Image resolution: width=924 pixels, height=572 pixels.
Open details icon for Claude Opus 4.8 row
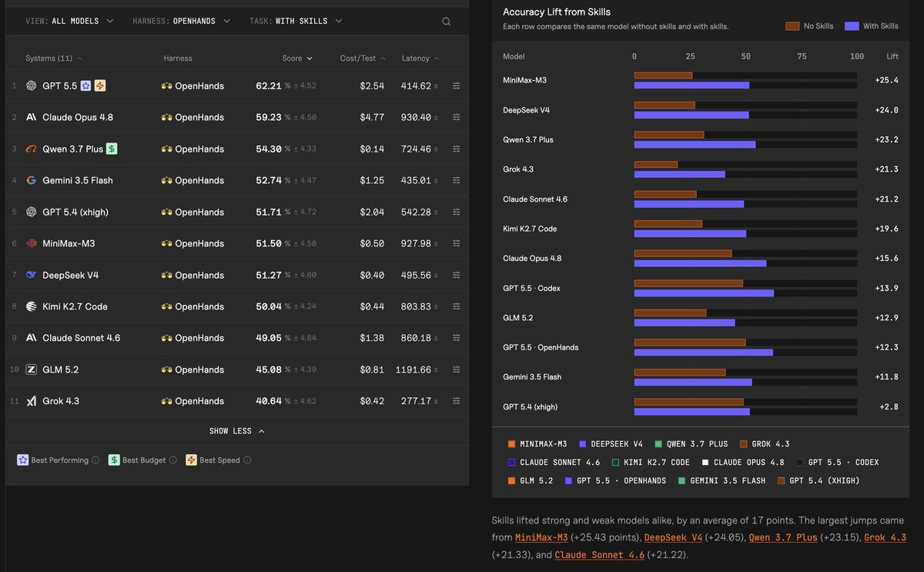(457, 117)
